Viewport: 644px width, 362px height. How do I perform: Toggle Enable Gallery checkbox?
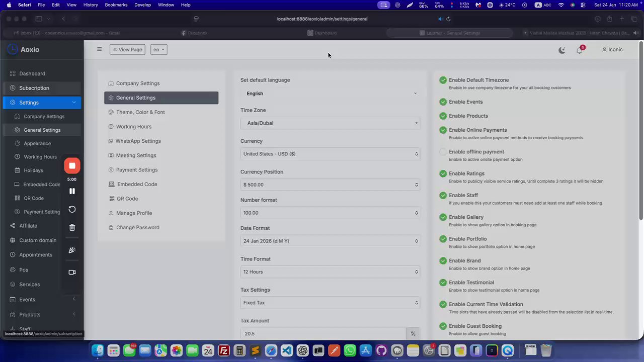tap(443, 217)
